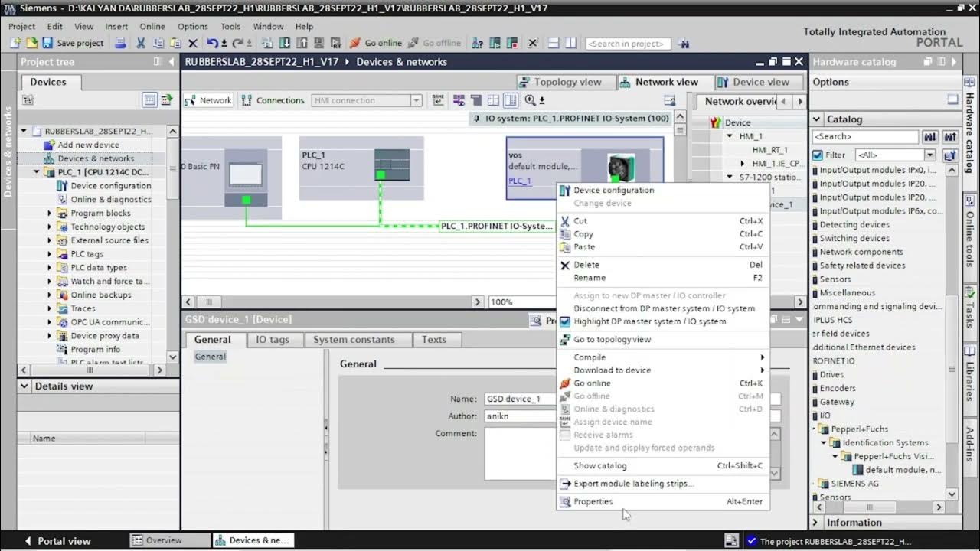Click Properties in the context menu
The height and width of the screenshot is (551, 980).
pyautogui.click(x=663, y=501)
